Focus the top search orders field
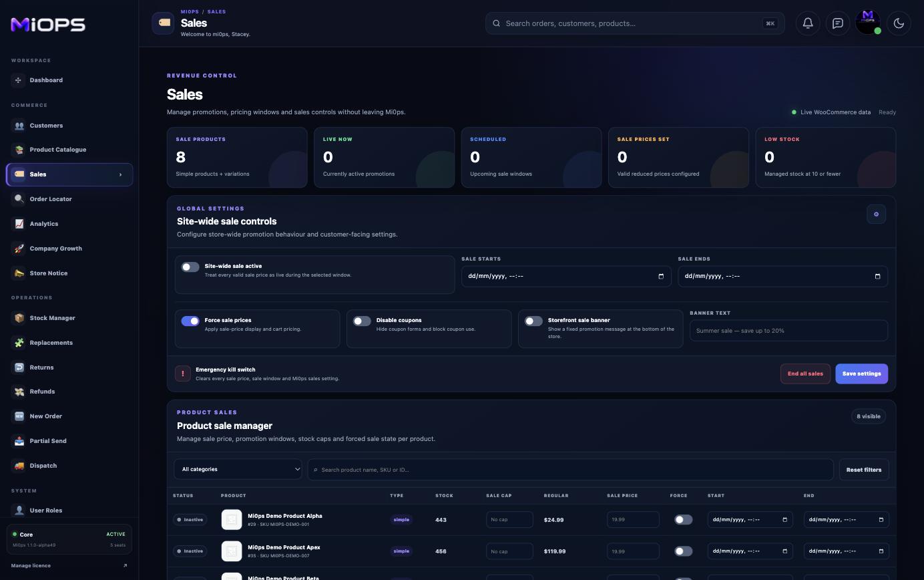This screenshot has height=580, width=924. [635, 23]
